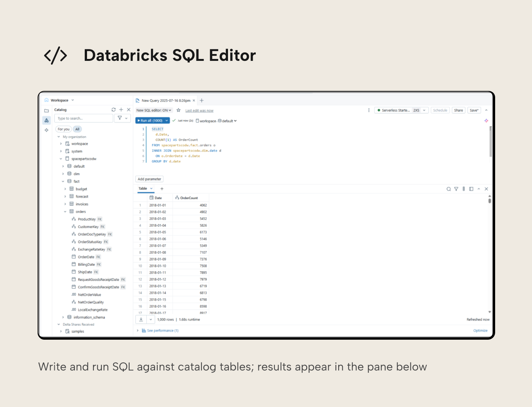
Task: Expand the See performance section
Action: [138, 331]
